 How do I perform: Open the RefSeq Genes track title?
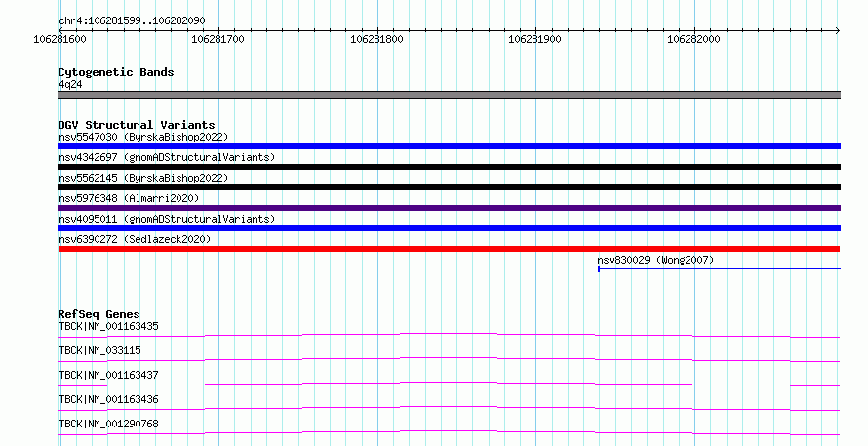pos(99,314)
